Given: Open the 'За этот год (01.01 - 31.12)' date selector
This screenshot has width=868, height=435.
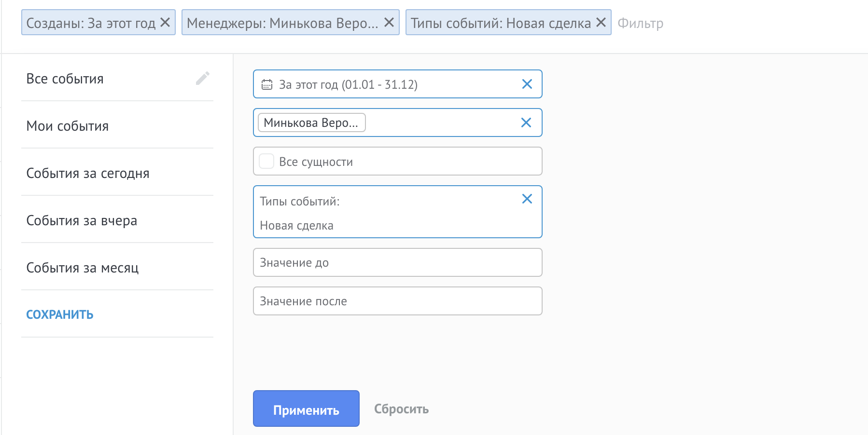Looking at the screenshot, I should (398, 84).
